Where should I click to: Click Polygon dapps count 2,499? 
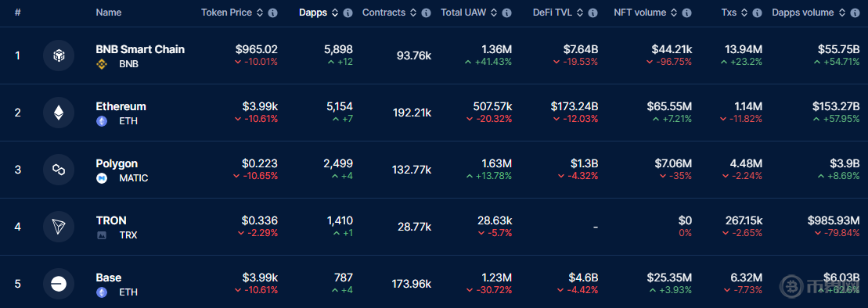tap(338, 163)
